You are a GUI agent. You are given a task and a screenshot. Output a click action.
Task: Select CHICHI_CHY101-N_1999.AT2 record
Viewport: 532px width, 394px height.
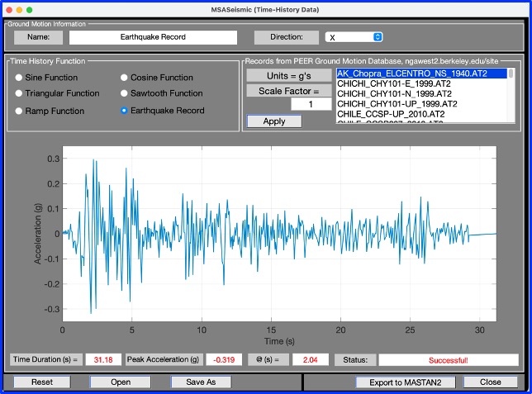pyautogui.click(x=396, y=94)
